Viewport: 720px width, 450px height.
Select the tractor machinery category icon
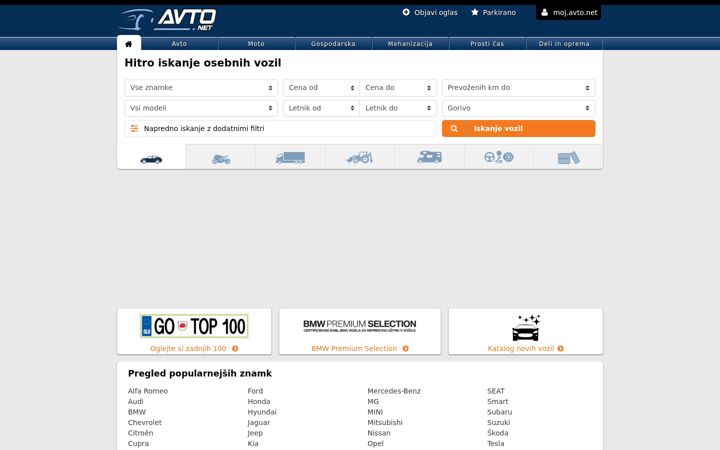(x=360, y=158)
